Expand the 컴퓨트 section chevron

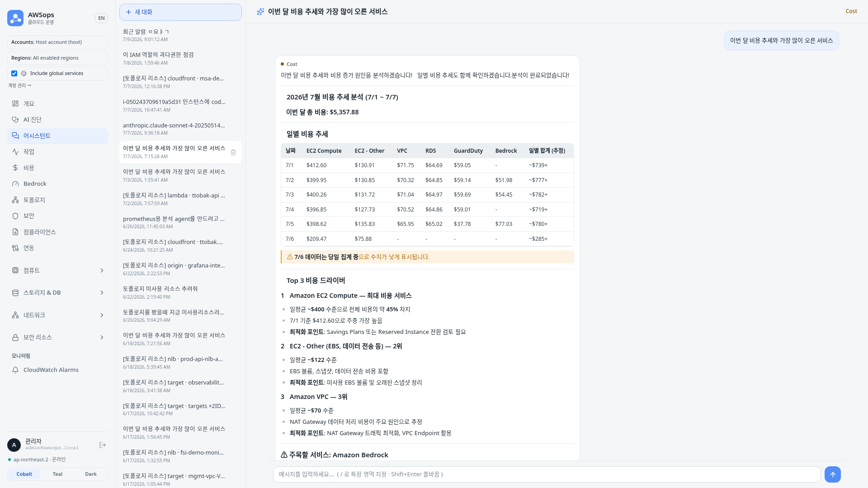(102, 270)
